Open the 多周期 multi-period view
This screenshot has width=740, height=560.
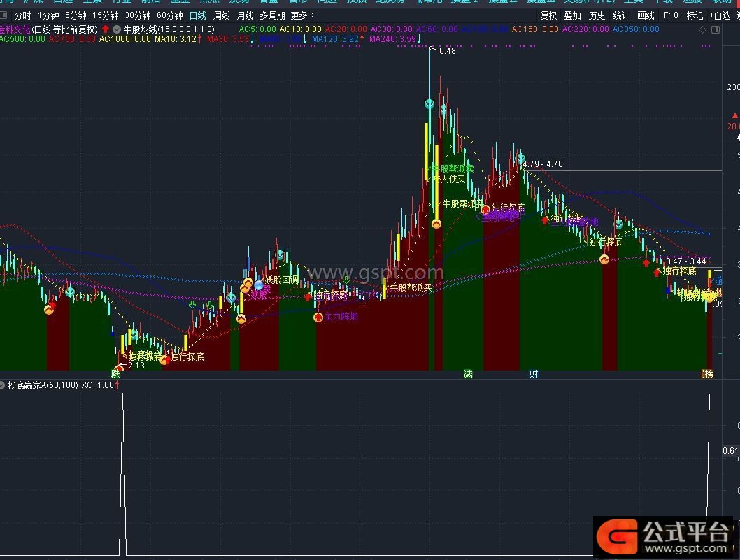click(x=272, y=15)
